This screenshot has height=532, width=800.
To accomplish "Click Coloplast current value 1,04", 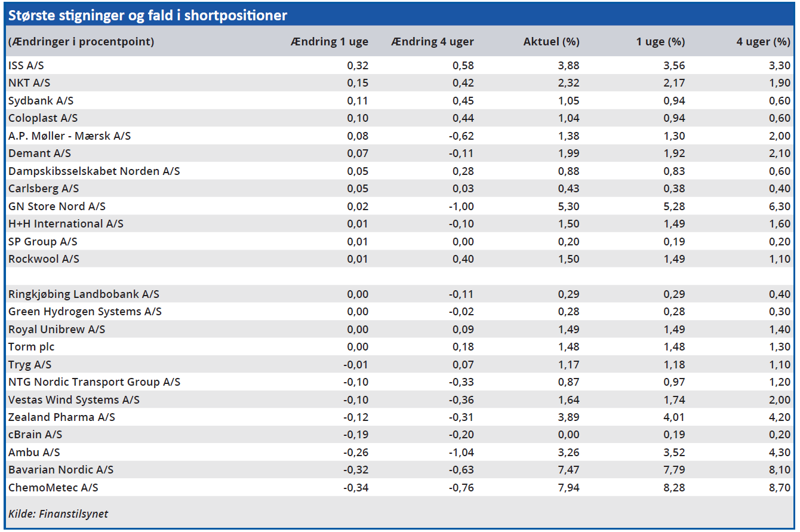I will 568,118.
